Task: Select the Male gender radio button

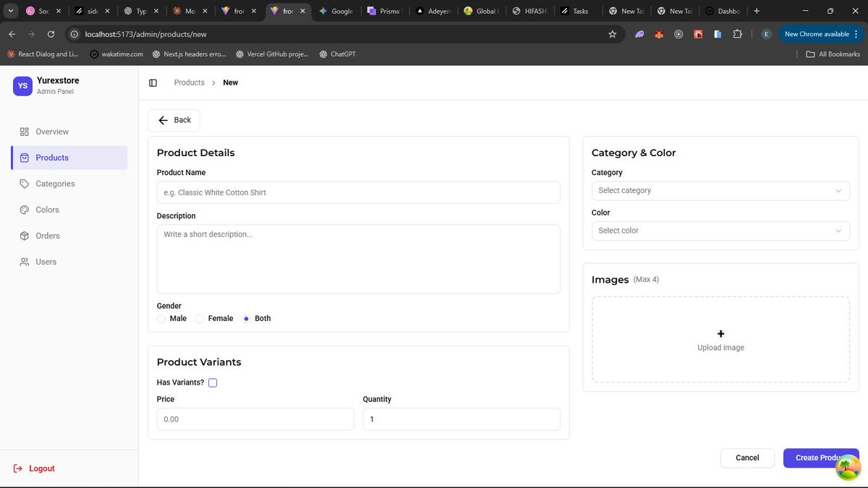Action: coord(161,318)
